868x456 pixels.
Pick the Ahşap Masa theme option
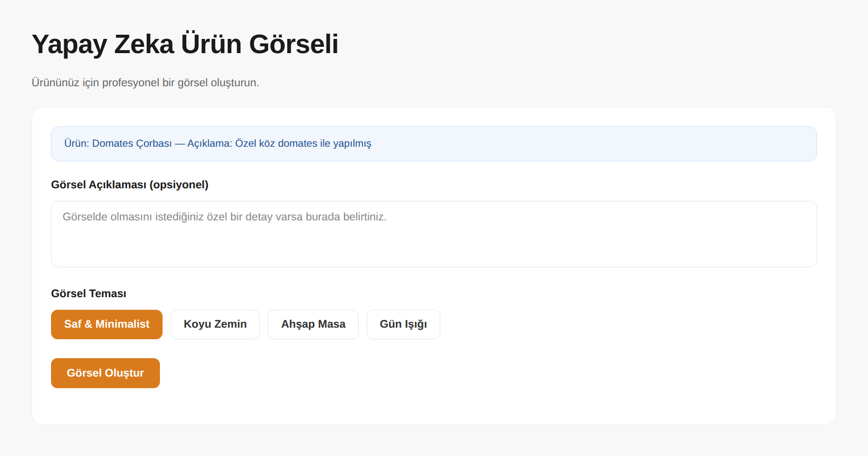(x=313, y=325)
